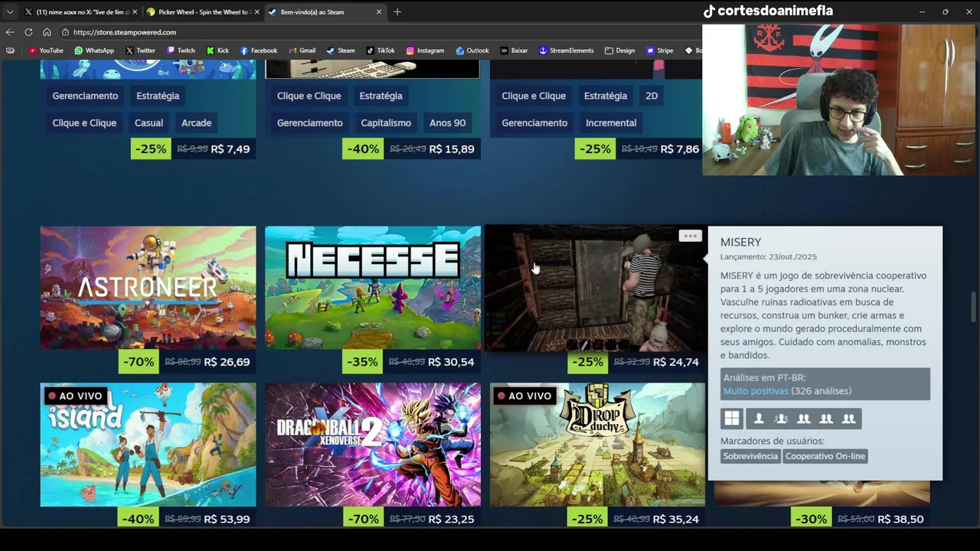Click the MISERY title in the popup
The height and width of the screenshot is (551, 980).
pos(740,242)
